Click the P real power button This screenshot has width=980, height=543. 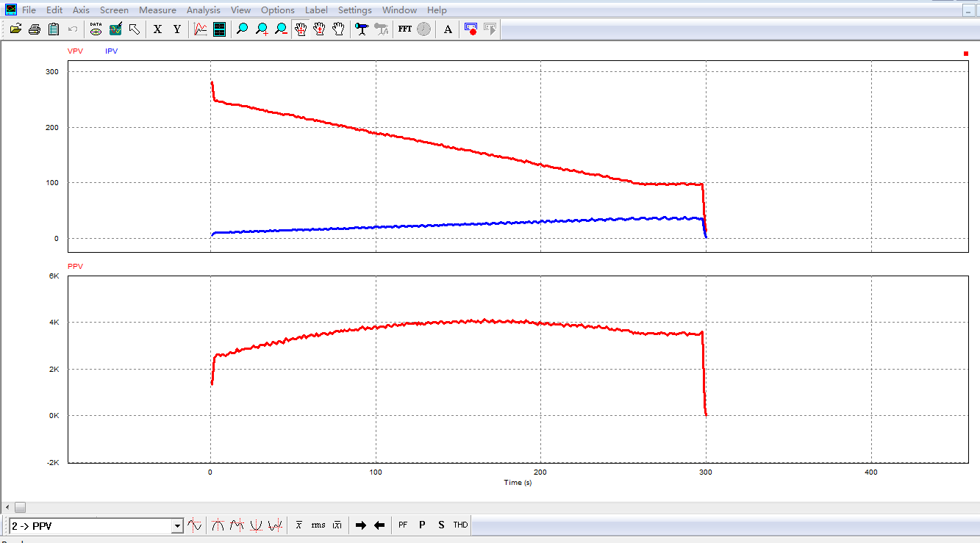pyautogui.click(x=422, y=525)
